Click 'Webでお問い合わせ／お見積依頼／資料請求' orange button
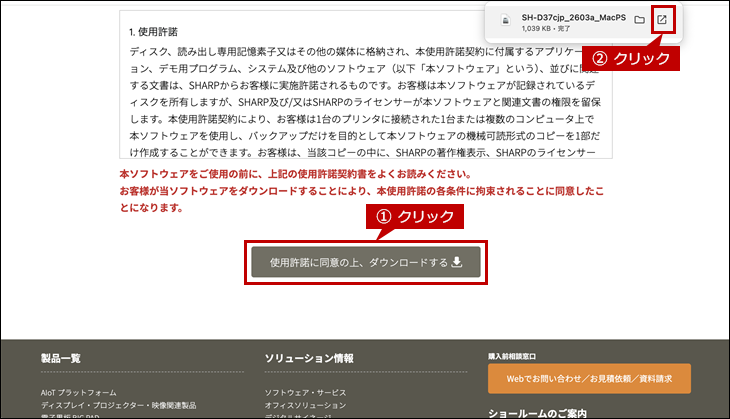This screenshot has width=730, height=419. (589, 378)
